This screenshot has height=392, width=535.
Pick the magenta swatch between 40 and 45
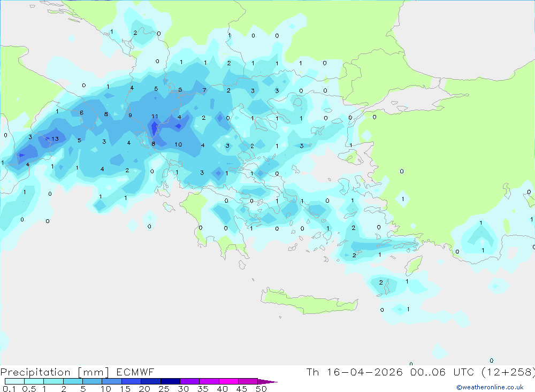(x=228, y=381)
